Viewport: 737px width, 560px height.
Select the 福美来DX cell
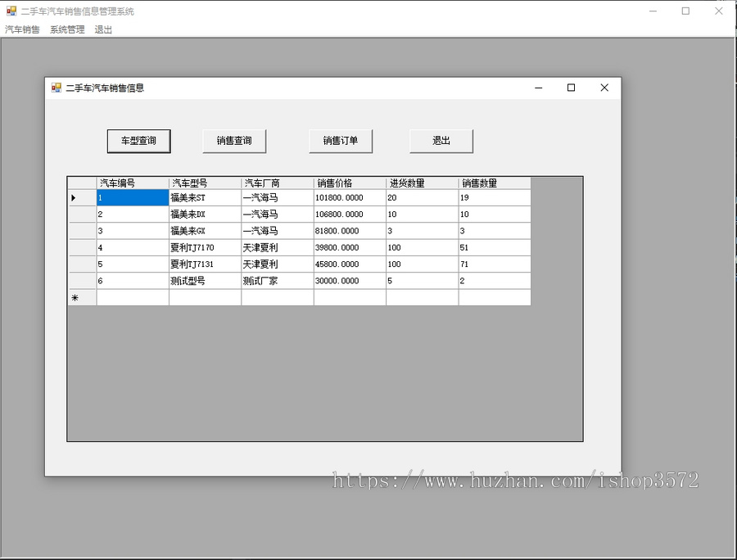(x=205, y=215)
